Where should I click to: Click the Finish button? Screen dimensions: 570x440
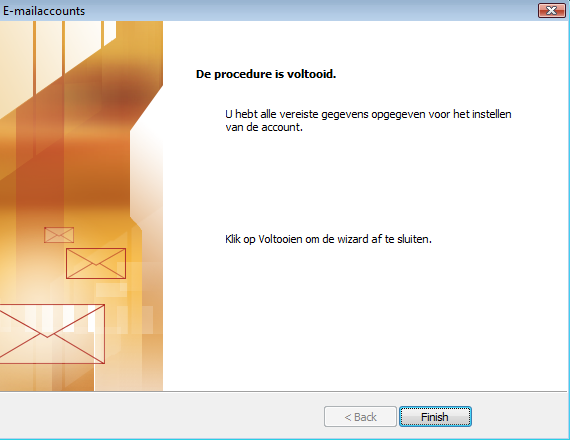(435, 417)
